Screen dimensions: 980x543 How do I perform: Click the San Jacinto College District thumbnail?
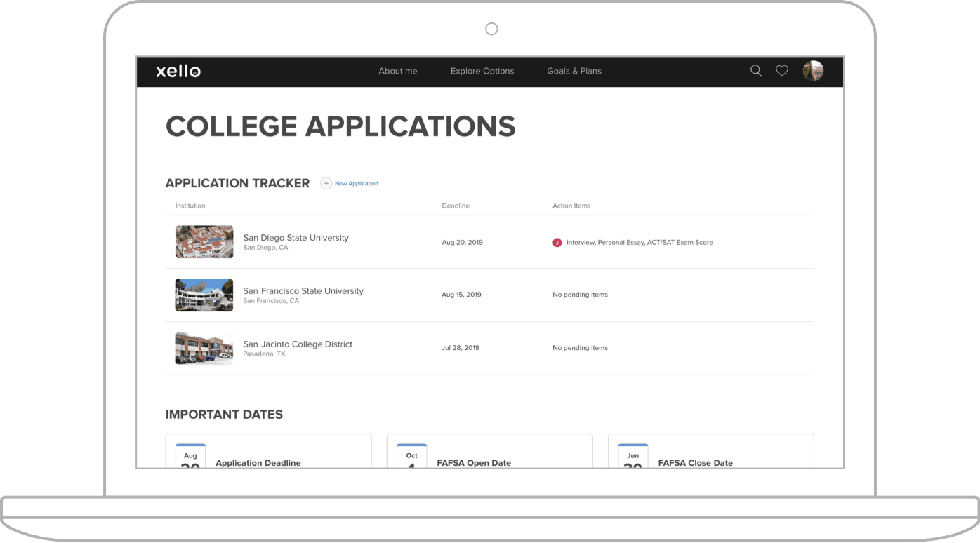tap(204, 349)
